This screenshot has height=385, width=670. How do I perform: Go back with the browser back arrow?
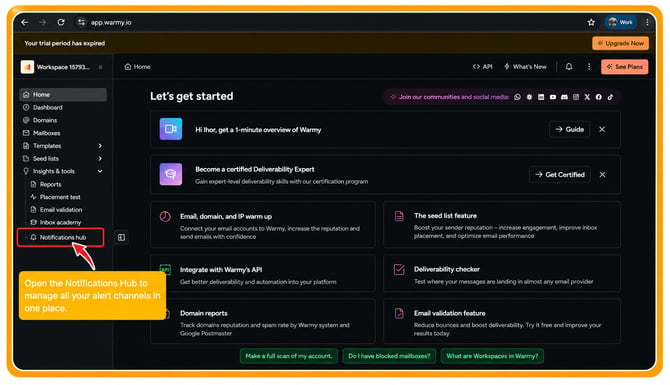[24, 22]
